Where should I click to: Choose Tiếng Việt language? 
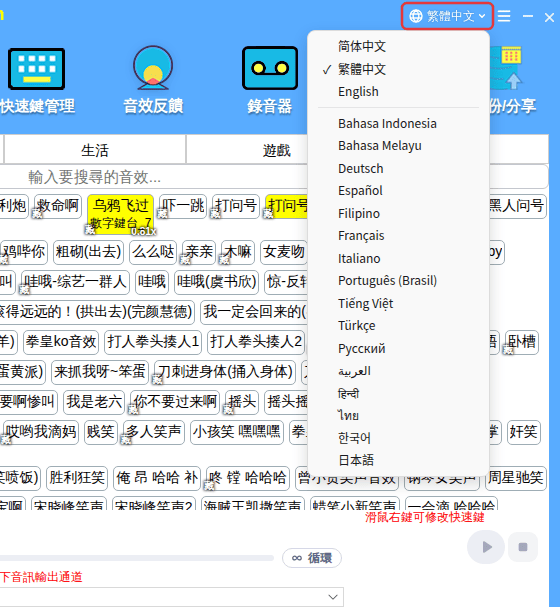coord(365,303)
